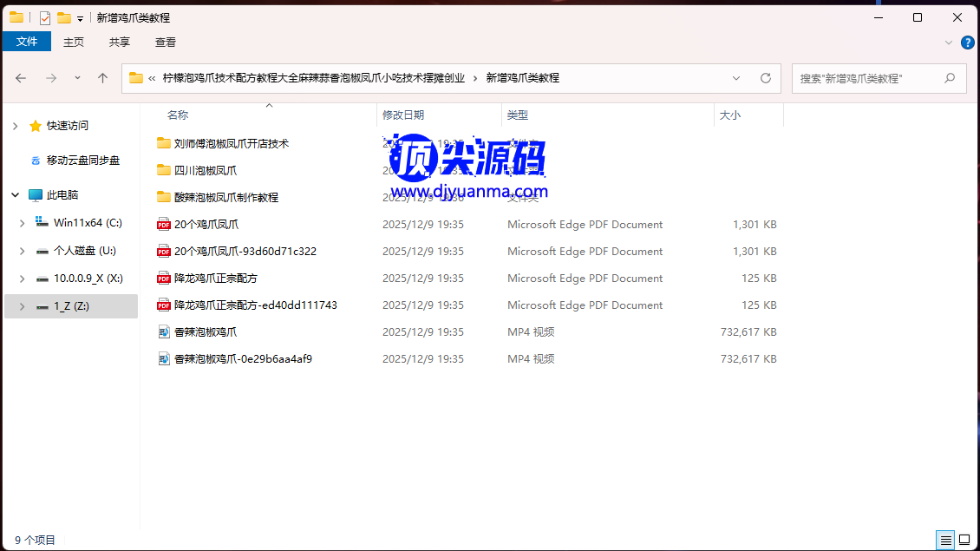Select the 香辣泡椒鸡爪 MP4 video icon
980x551 pixels.
(164, 332)
